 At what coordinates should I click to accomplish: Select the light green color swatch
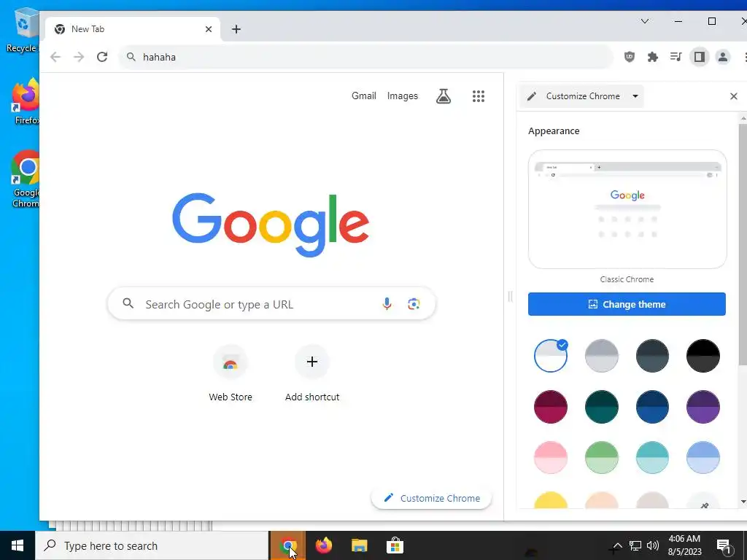coord(602,458)
